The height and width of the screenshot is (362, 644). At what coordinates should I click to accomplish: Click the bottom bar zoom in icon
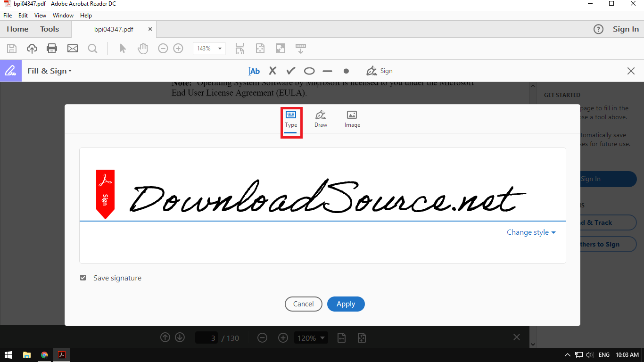(283, 338)
